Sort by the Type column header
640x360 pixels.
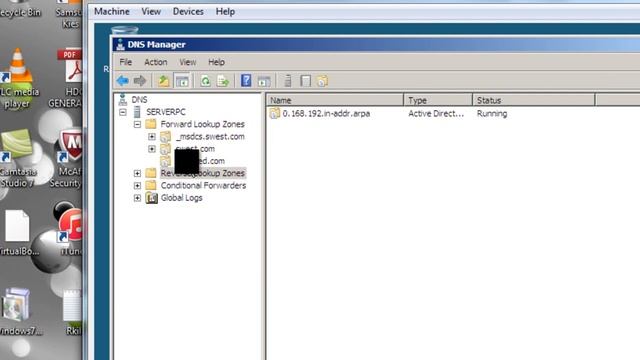438,100
